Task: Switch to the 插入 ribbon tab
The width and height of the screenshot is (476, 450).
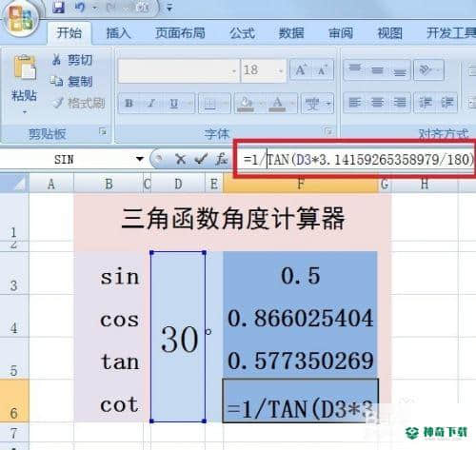Action: pos(118,33)
